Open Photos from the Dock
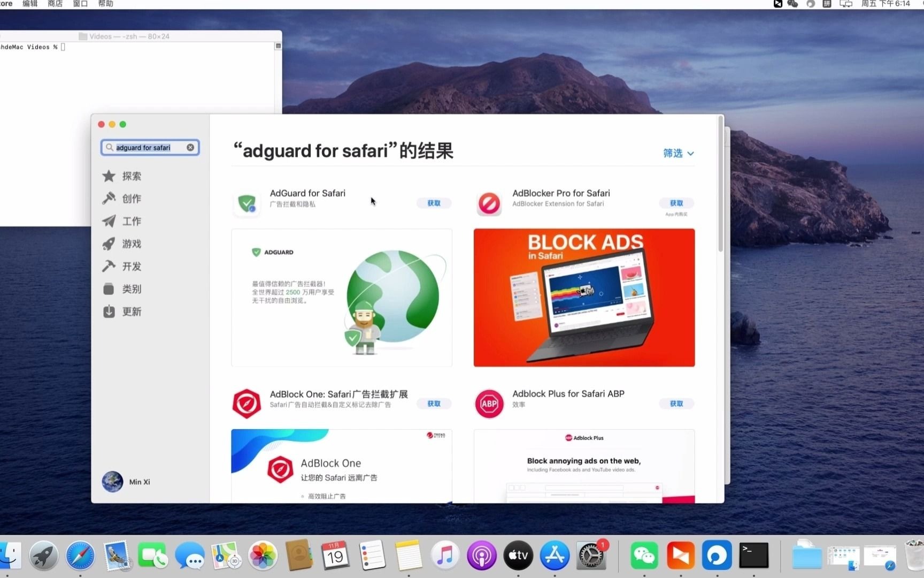924x578 pixels. [x=263, y=556]
